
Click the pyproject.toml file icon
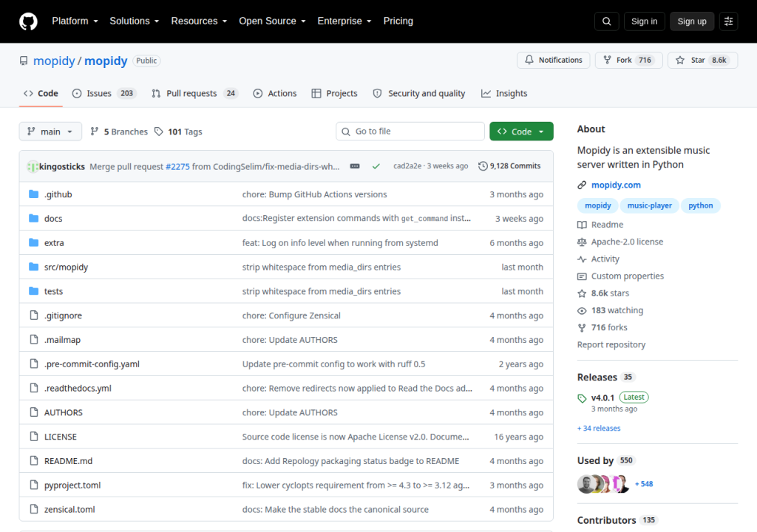click(x=34, y=485)
